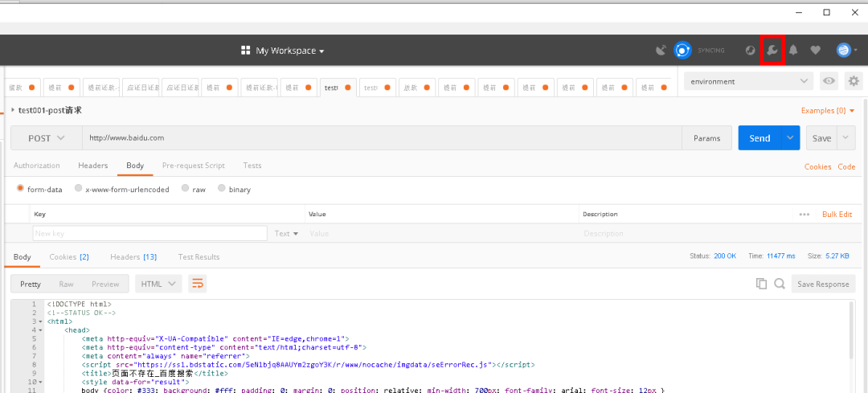Image resolution: width=868 pixels, height=393 pixels.
Task: Open manage environments gear icon
Action: (854, 81)
